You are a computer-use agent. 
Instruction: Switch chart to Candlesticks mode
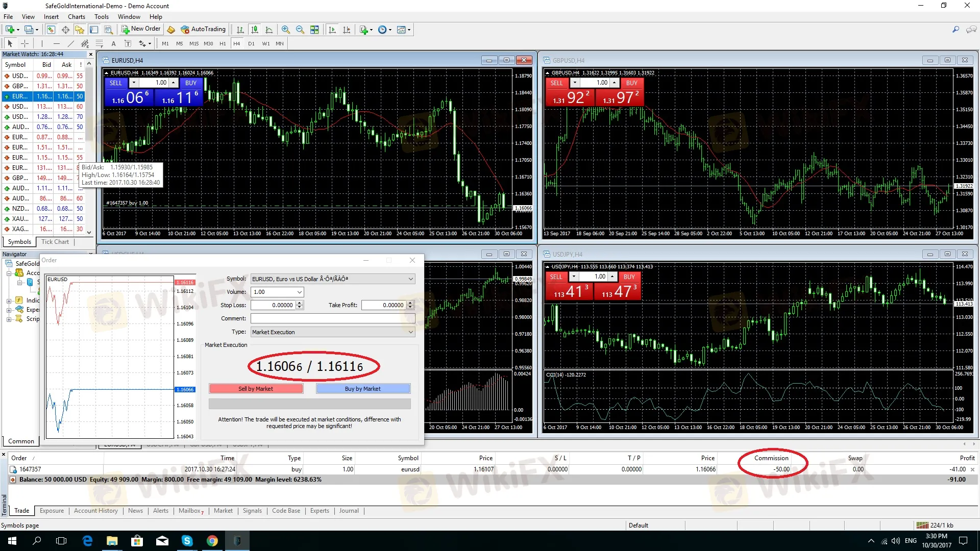click(255, 30)
